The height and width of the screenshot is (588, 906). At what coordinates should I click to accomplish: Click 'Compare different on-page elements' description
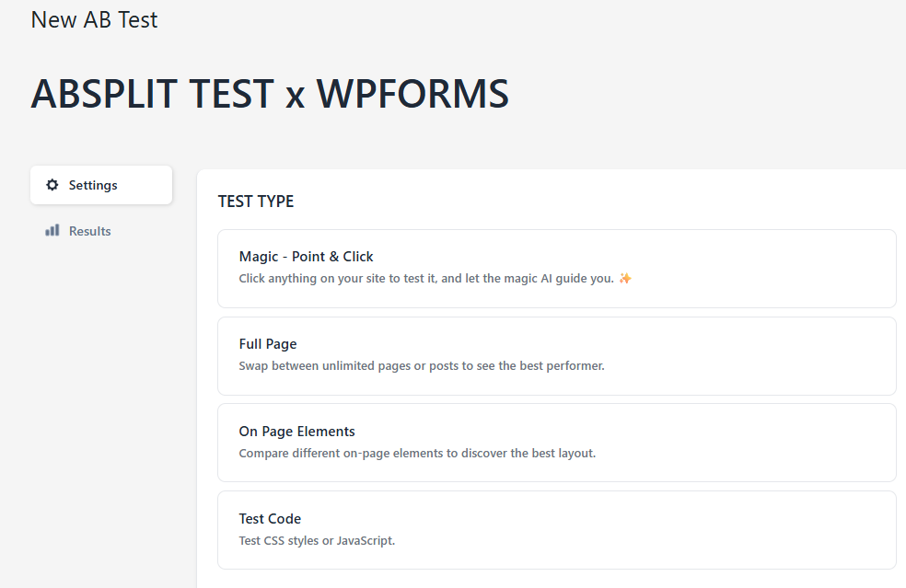(417, 453)
